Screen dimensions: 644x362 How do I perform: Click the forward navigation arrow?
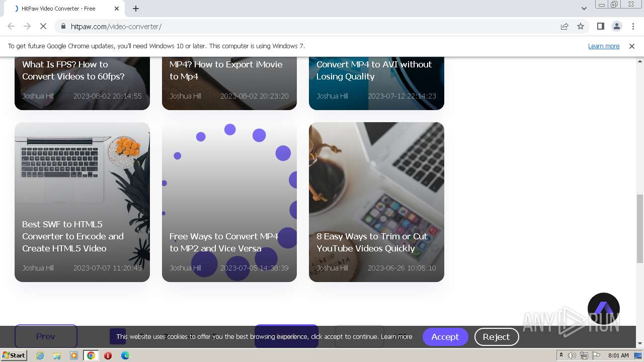tap(27, 26)
